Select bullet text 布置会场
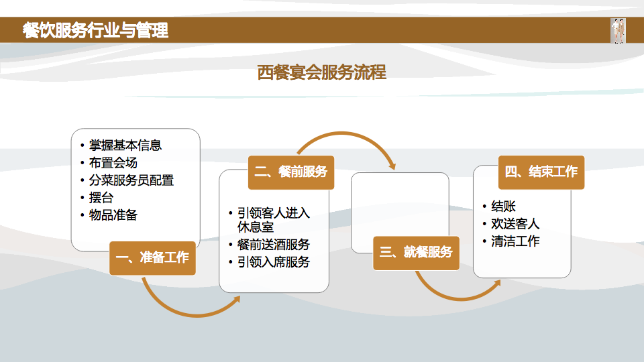Screen dimensions: 644x362 pos(113,163)
